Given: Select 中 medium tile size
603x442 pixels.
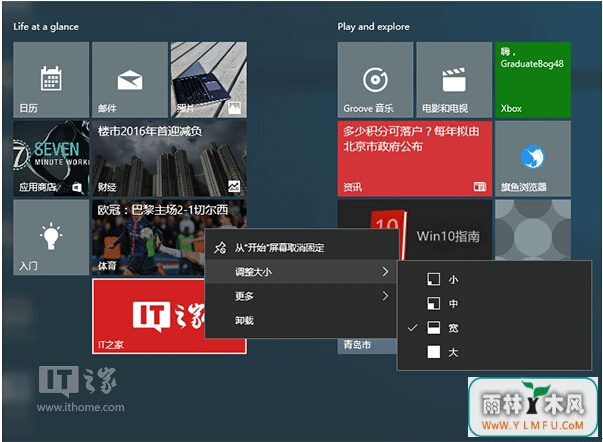Looking at the screenshot, I should coord(494,304).
